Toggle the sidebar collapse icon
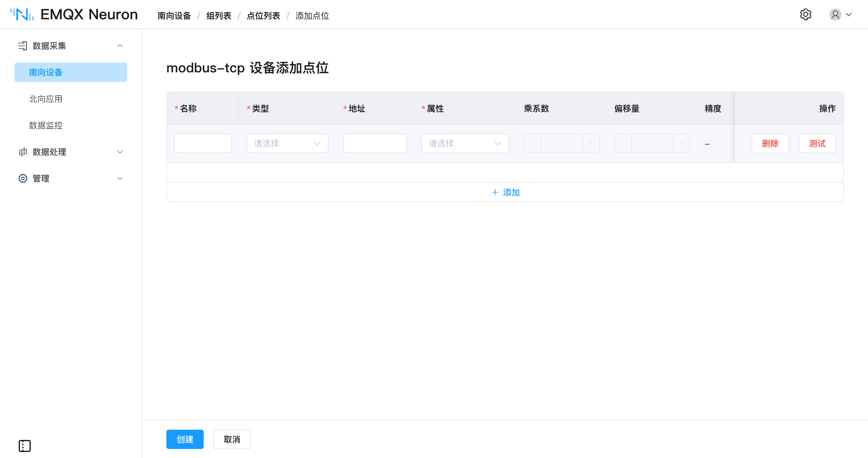The height and width of the screenshot is (458, 868). click(x=25, y=446)
